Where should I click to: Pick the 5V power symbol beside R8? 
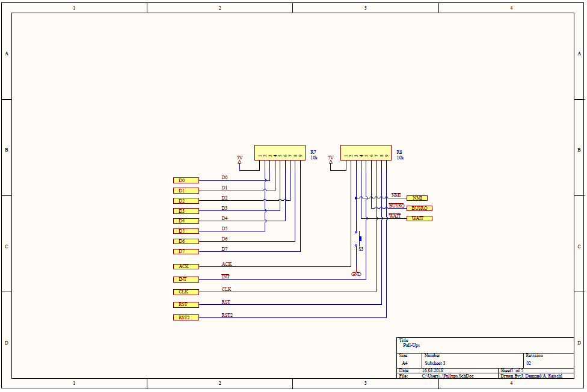click(331, 160)
